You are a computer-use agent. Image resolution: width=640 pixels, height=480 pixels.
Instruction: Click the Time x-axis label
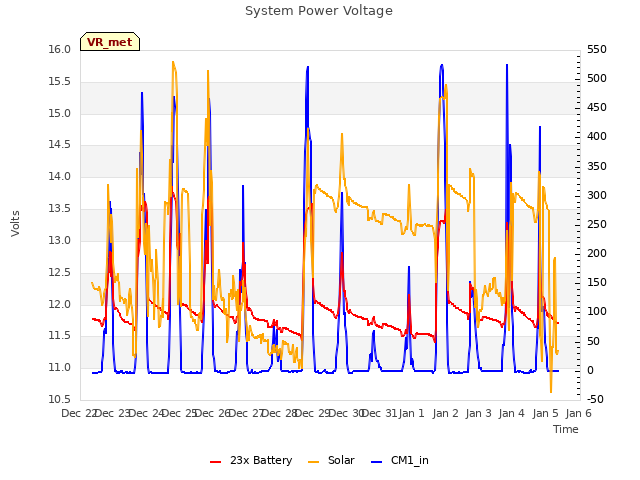pyautogui.click(x=566, y=429)
